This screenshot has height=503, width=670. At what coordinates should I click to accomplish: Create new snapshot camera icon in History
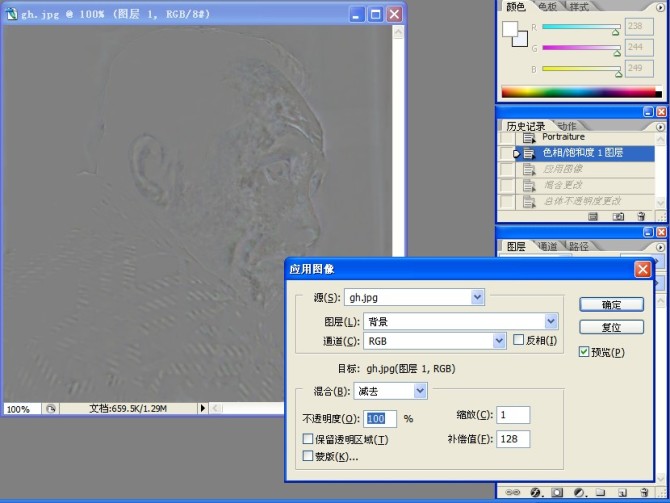point(618,216)
